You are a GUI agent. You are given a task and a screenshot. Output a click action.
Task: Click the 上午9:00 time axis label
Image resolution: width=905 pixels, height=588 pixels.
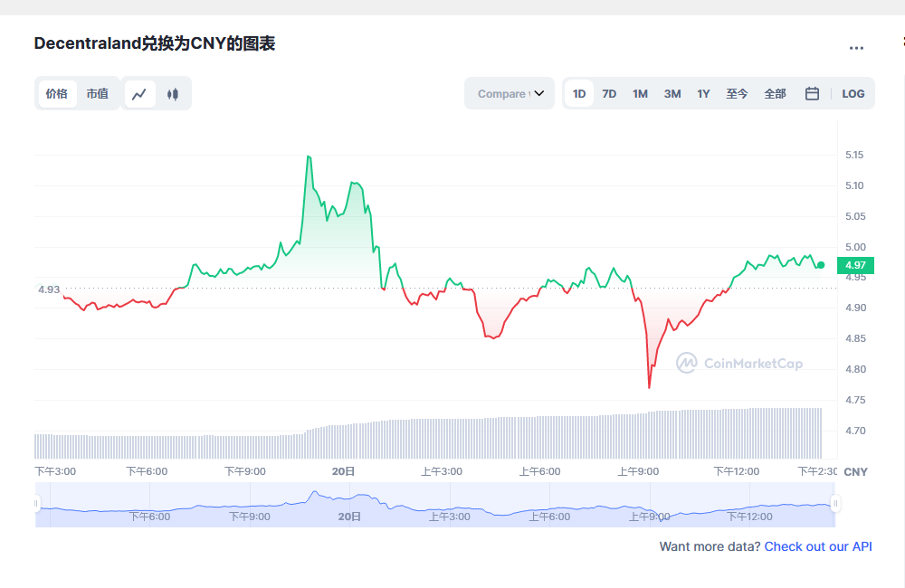point(638,471)
